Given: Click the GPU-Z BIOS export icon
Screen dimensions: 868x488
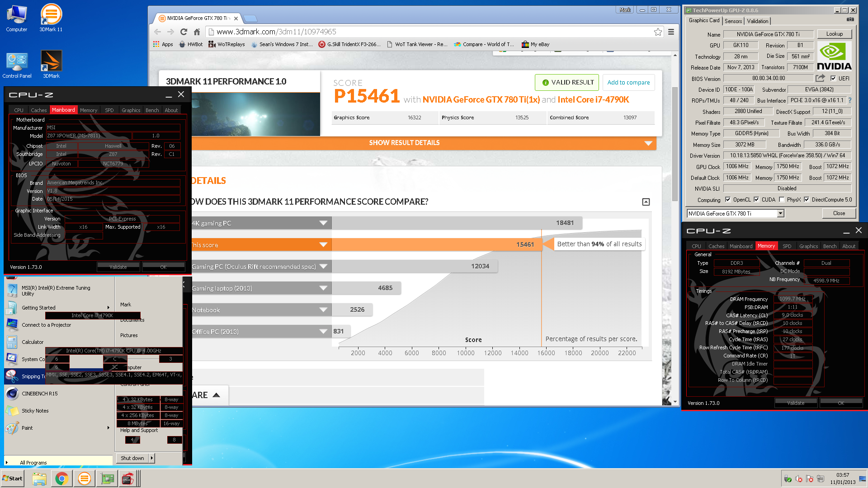Looking at the screenshot, I should point(820,78).
